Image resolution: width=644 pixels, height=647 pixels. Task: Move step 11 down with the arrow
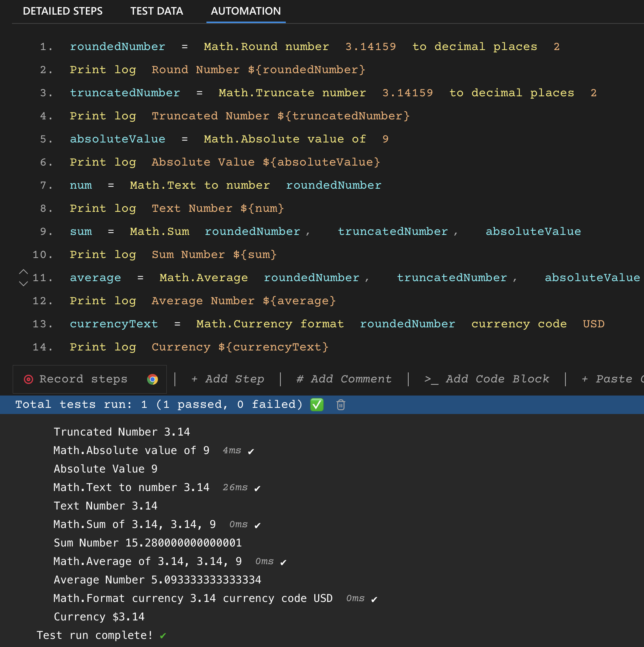(x=23, y=284)
